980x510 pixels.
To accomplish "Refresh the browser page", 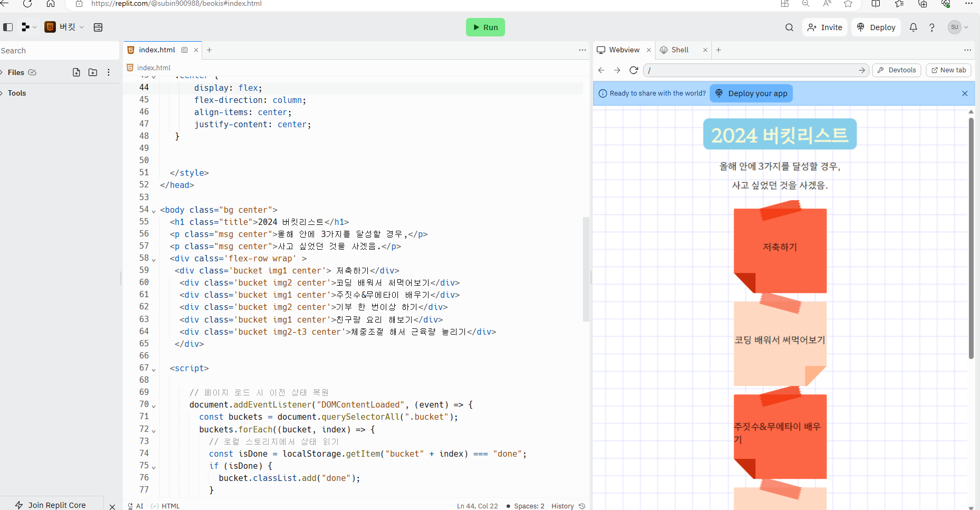I will pyautogui.click(x=27, y=4).
